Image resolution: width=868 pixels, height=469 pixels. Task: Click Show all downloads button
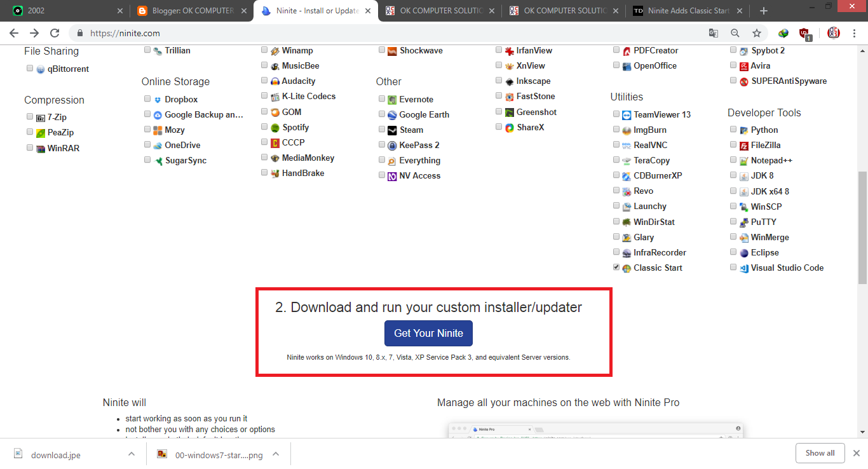tap(820, 453)
